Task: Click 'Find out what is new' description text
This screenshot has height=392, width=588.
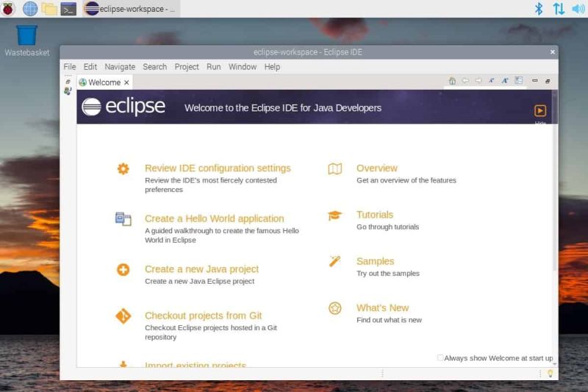Action: [x=390, y=320]
